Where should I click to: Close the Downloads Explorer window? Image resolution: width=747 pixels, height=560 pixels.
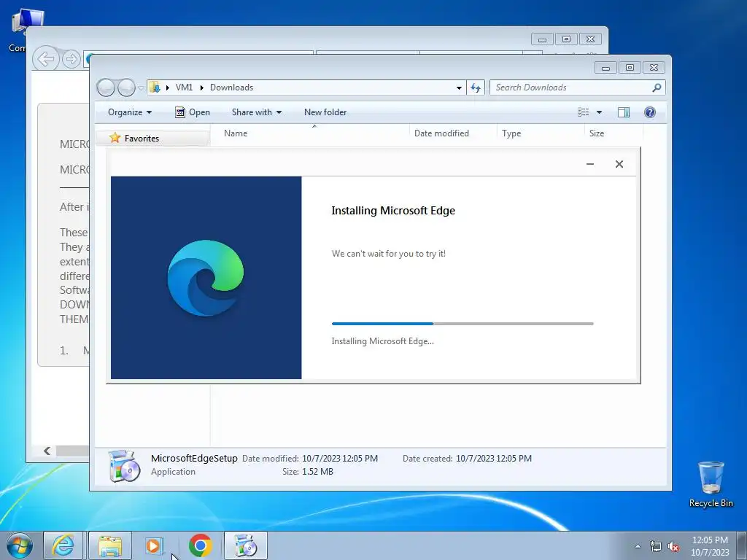pyautogui.click(x=654, y=68)
